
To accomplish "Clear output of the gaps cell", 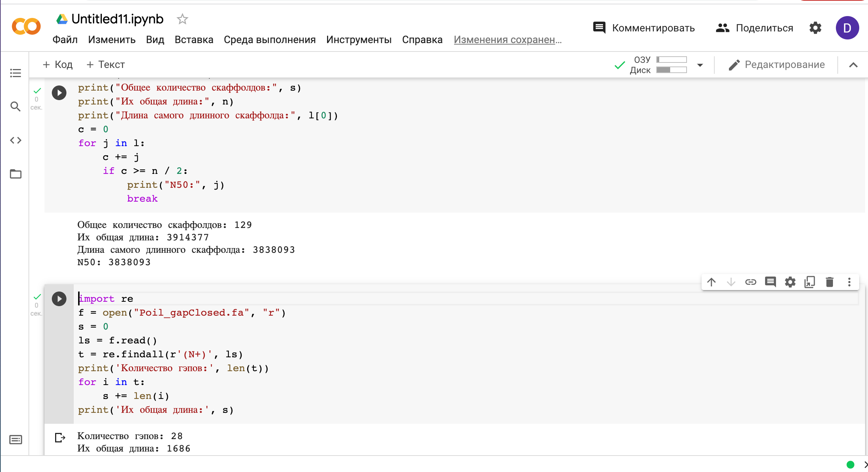I will [60, 437].
